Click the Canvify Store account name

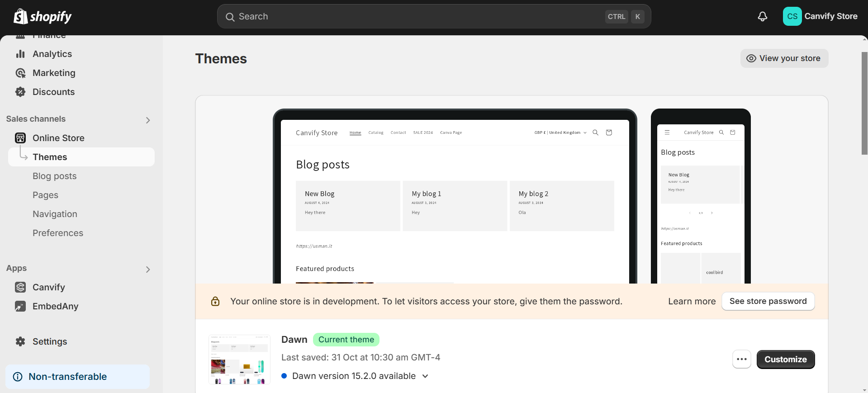pyautogui.click(x=831, y=16)
